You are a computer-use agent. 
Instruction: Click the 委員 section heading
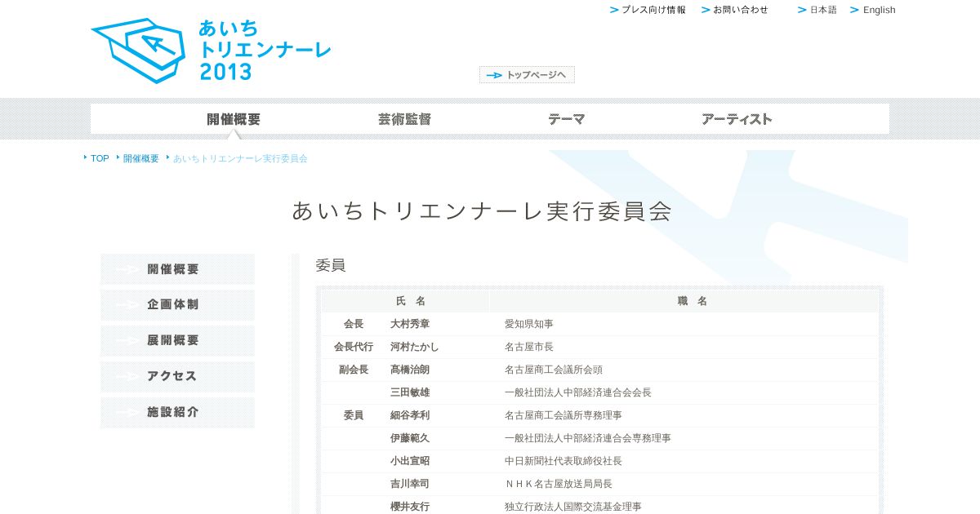coord(331,266)
